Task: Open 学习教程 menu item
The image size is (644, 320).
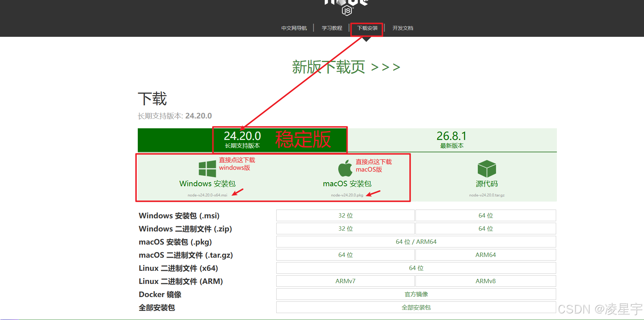Action: 332,28
